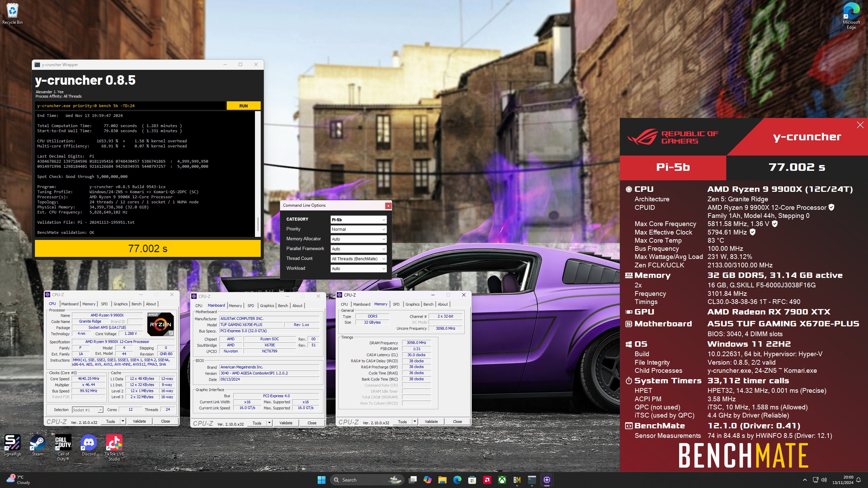Open Microsoft Edge from the taskbar
Viewport: 868px width, 488px height.
click(457, 480)
